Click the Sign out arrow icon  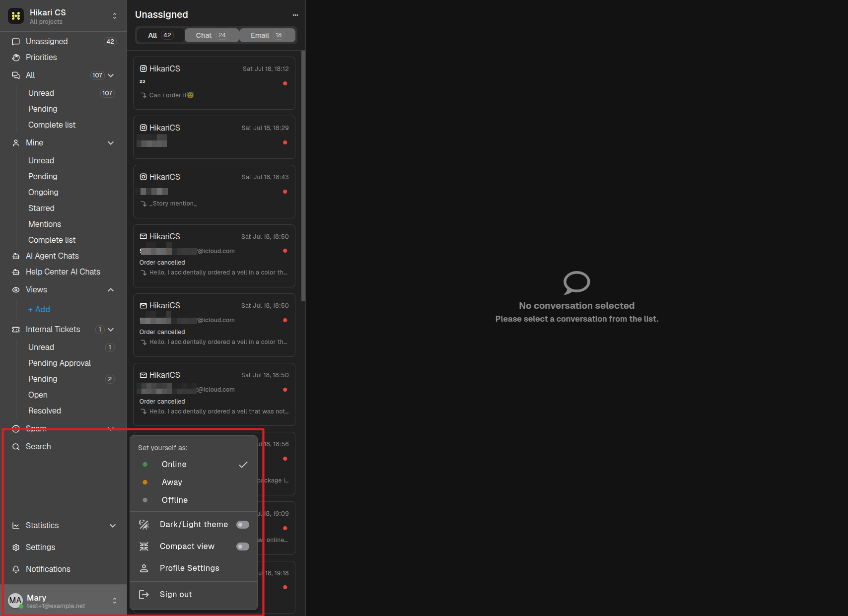coord(144,595)
